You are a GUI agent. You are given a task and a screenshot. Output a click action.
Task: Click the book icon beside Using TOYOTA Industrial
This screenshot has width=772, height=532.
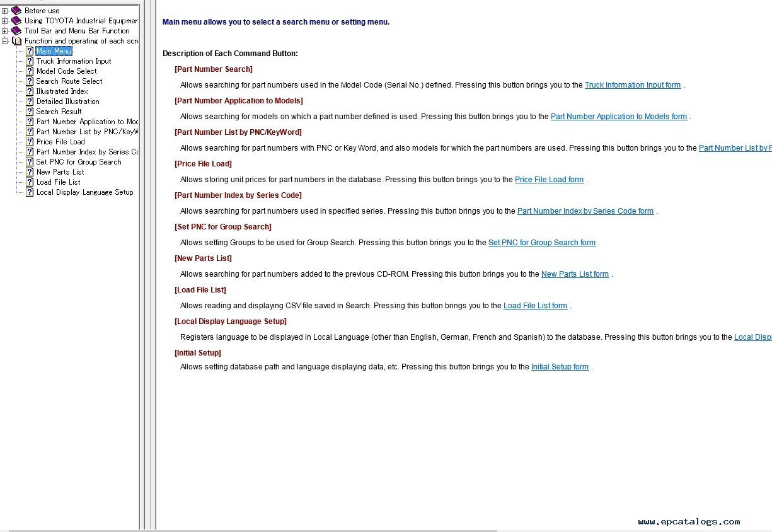16,21
